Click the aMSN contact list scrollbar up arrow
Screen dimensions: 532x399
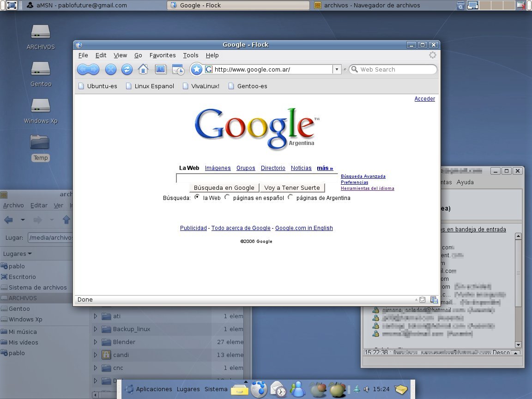(x=518, y=236)
